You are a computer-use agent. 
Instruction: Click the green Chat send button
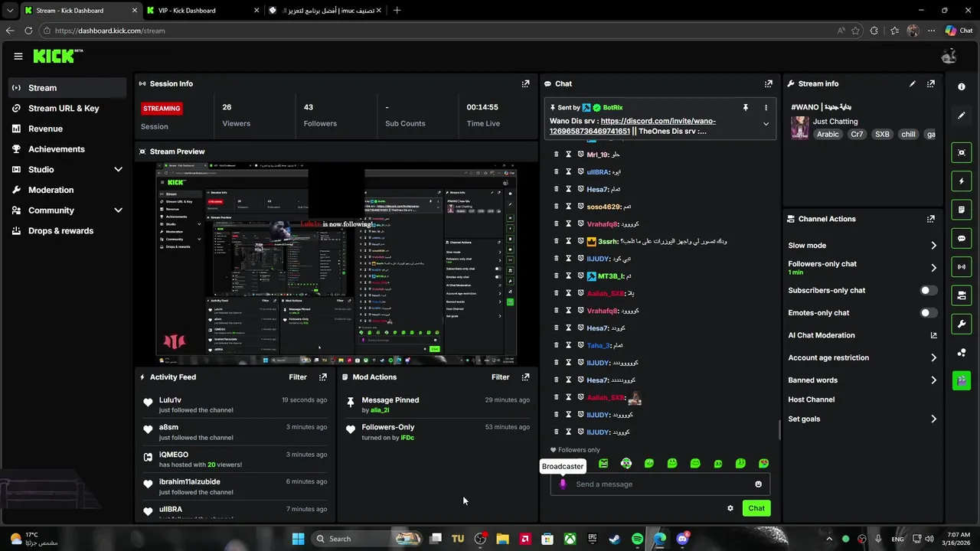click(756, 508)
